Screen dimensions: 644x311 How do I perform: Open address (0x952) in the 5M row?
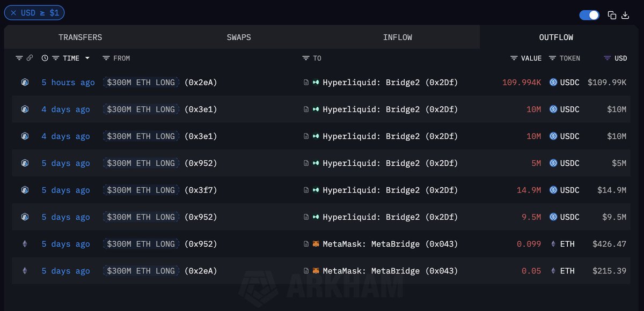[201, 163]
